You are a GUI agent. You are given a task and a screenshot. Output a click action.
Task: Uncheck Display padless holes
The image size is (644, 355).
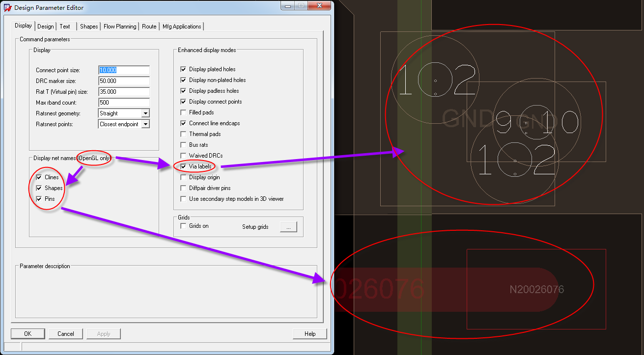pyautogui.click(x=184, y=91)
